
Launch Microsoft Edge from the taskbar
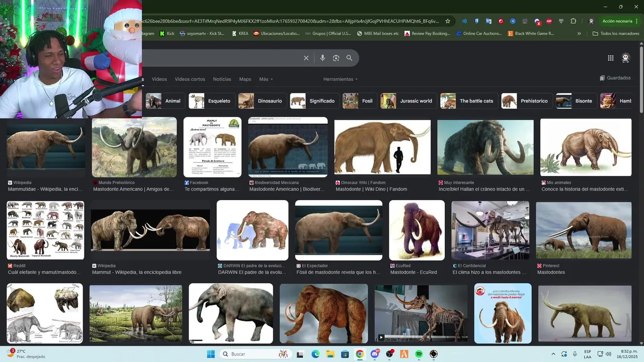tap(315, 354)
